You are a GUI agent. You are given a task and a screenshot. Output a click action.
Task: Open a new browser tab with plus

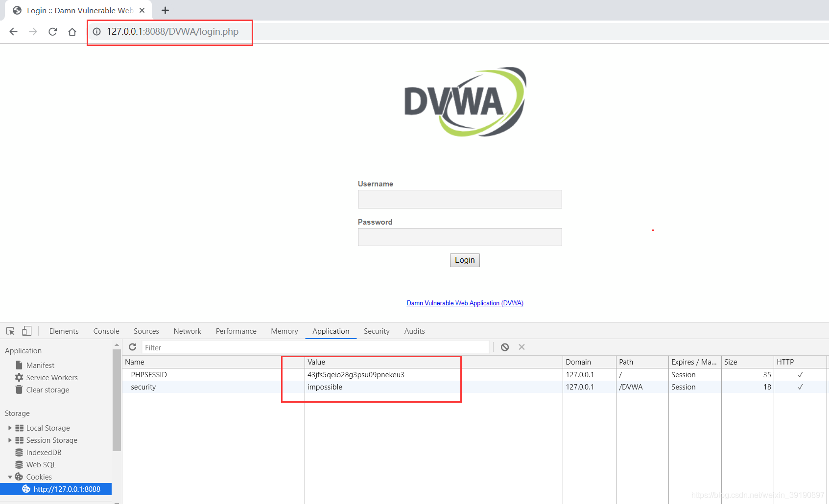click(x=166, y=10)
